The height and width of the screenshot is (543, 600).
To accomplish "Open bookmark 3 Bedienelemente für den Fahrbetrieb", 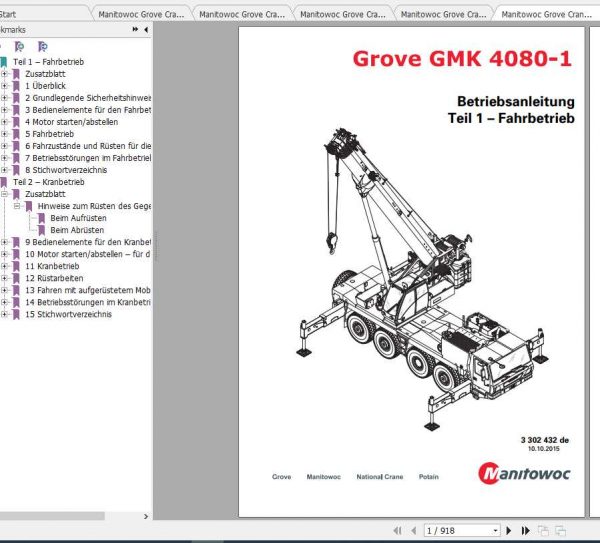I will pos(88,110).
